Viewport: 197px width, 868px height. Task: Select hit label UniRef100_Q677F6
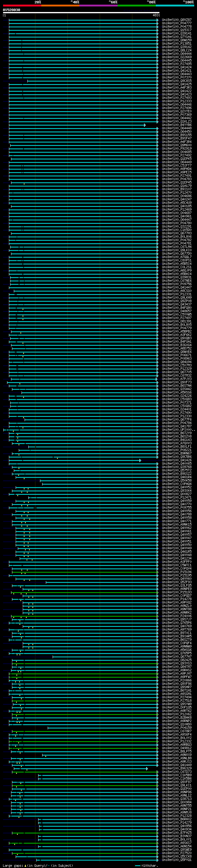(x=176, y=419)
